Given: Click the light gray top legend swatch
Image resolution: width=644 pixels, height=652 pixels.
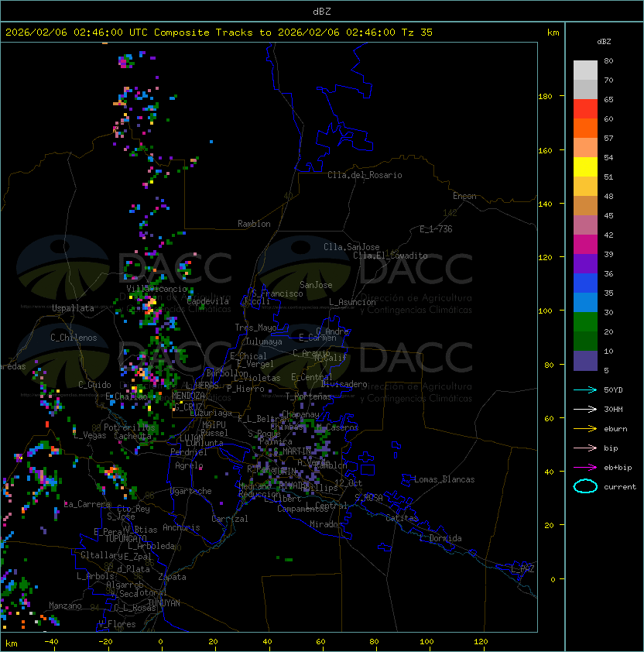Looking at the screenshot, I should click(x=585, y=70).
